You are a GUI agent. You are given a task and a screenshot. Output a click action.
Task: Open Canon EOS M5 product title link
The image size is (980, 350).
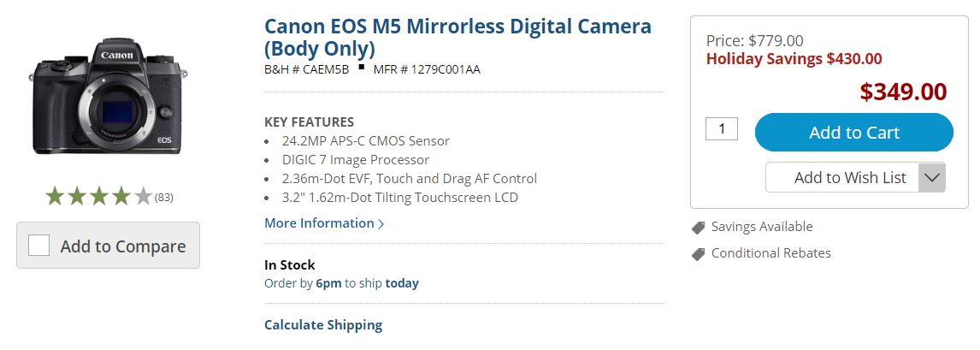tap(457, 37)
